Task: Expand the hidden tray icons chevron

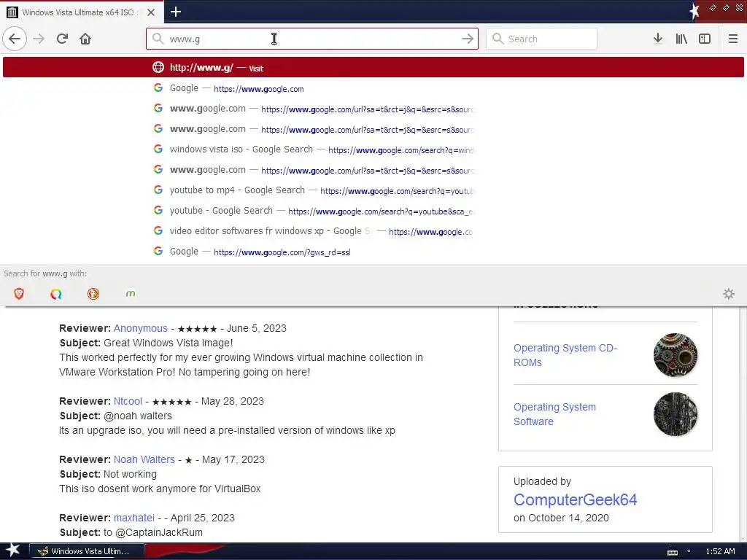Action: 689,551
